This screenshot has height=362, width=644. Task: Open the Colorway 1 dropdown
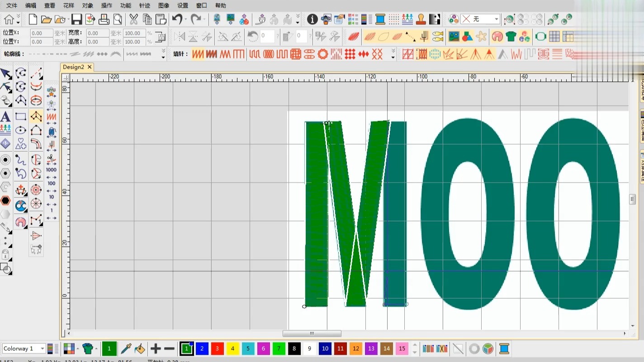pos(24,348)
